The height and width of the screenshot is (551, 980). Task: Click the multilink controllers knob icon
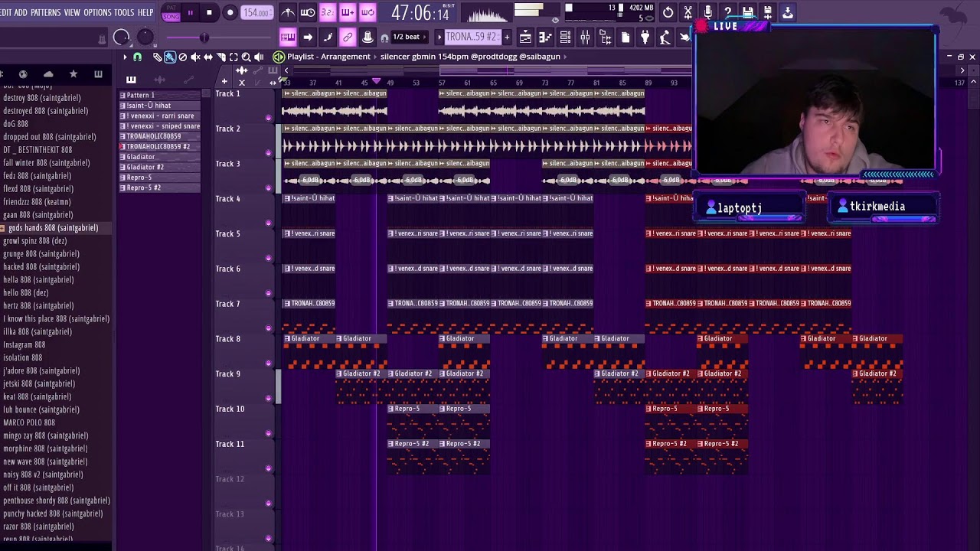[x=367, y=37]
